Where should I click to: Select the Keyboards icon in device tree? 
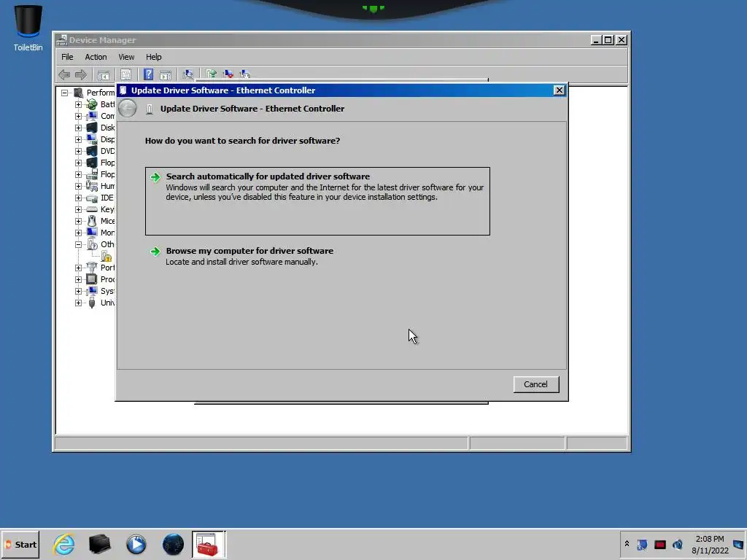pyautogui.click(x=91, y=209)
